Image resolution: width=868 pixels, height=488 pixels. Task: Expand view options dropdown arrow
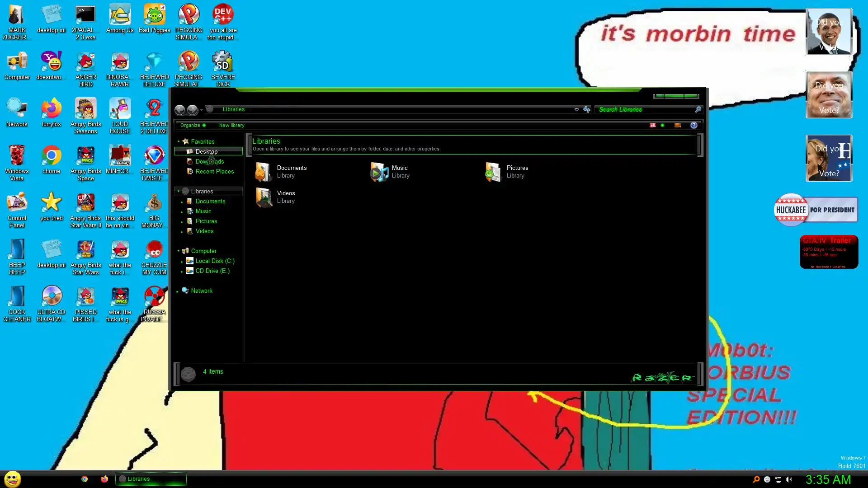pos(662,125)
